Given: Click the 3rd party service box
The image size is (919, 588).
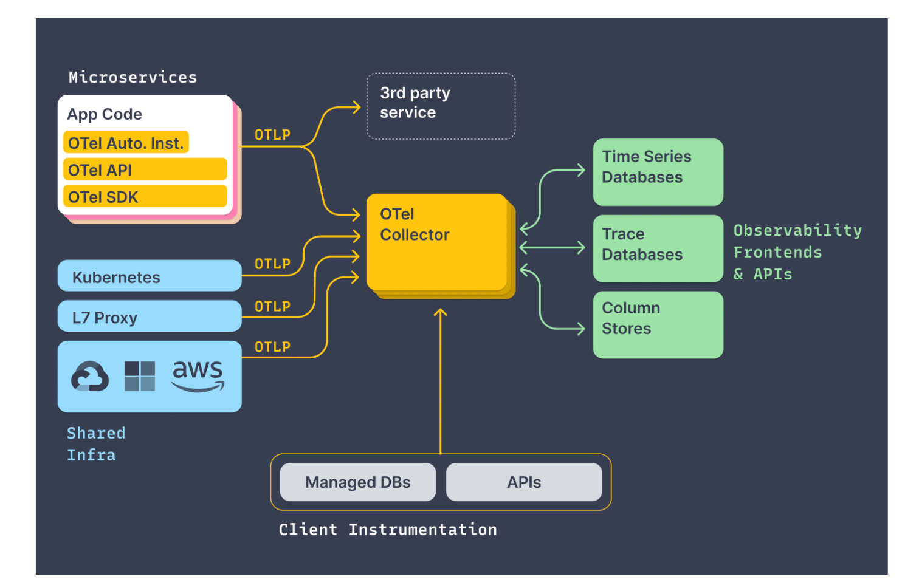Looking at the screenshot, I should tap(441, 106).
